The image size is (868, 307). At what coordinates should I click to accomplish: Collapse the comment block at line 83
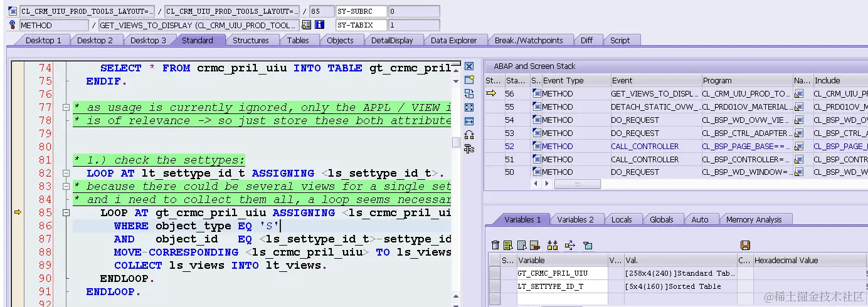[66, 186]
